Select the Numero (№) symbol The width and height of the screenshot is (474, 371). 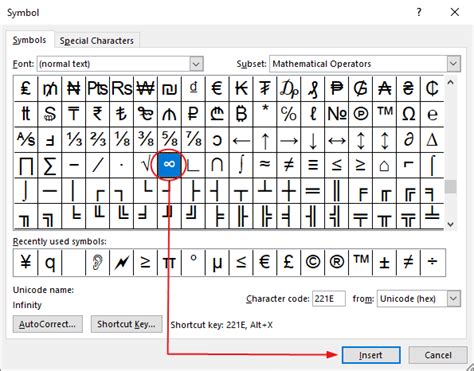click(337, 114)
